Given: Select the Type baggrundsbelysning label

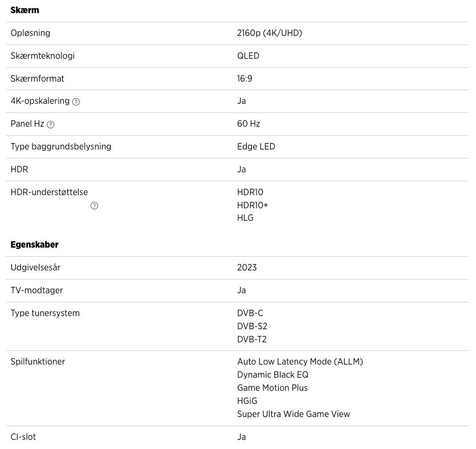Looking at the screenshot, I should 60,147.
